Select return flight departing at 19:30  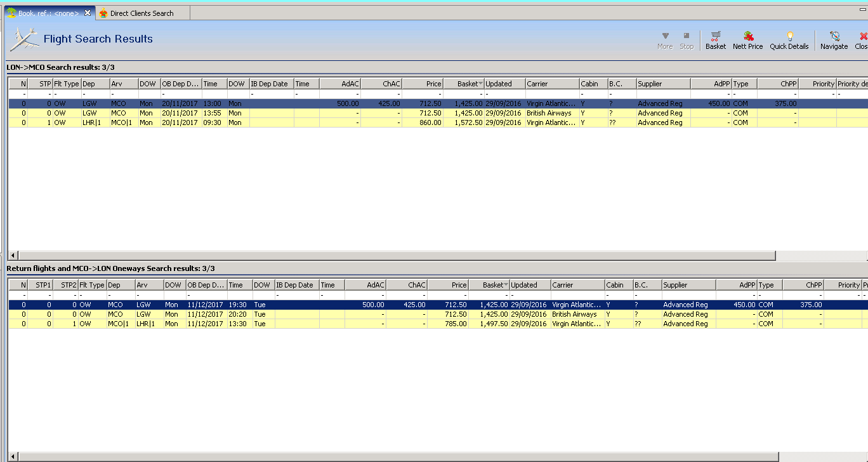pyautogui.click(x=437, y=305)
